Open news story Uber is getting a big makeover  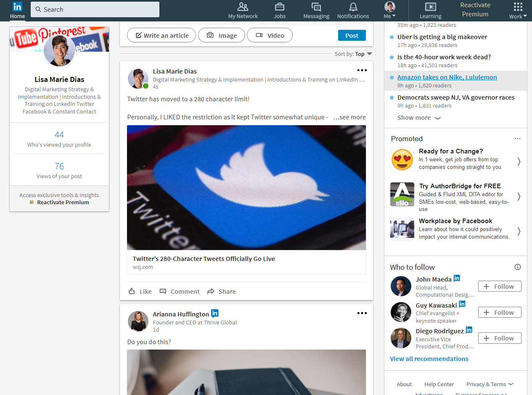click(x=442, y=37)
